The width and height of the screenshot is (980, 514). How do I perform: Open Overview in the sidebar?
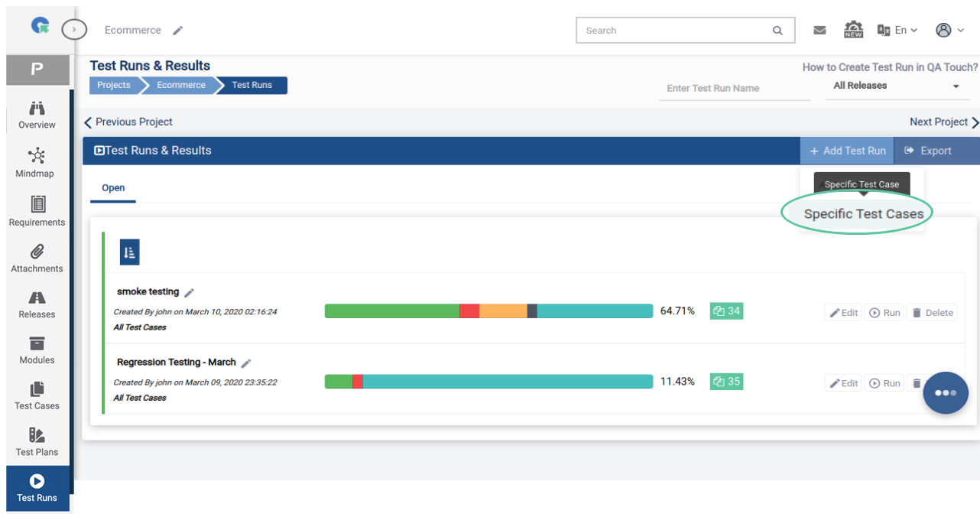pos(37,115)
